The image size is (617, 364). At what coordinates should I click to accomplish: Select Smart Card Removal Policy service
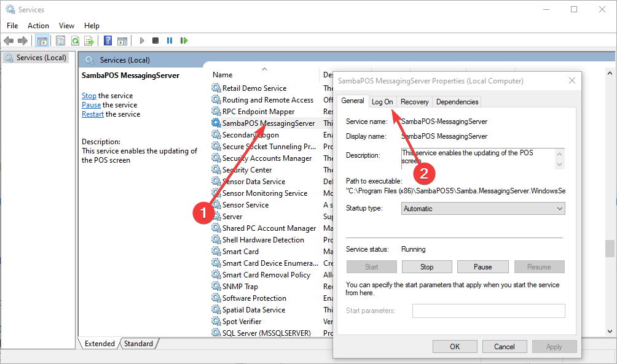tap(266, 275)
